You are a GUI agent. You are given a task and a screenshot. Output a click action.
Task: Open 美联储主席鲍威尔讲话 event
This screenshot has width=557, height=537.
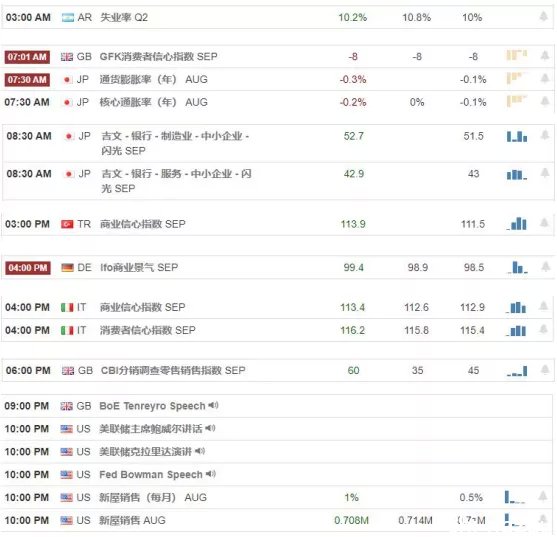tap(151, 429)
